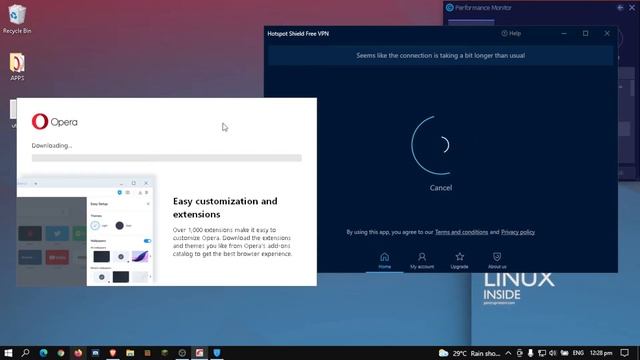The height and width of the screenshot is (360, 640).
Task: Open the weather widget showing 29°C
Action: tap(469, 353)
